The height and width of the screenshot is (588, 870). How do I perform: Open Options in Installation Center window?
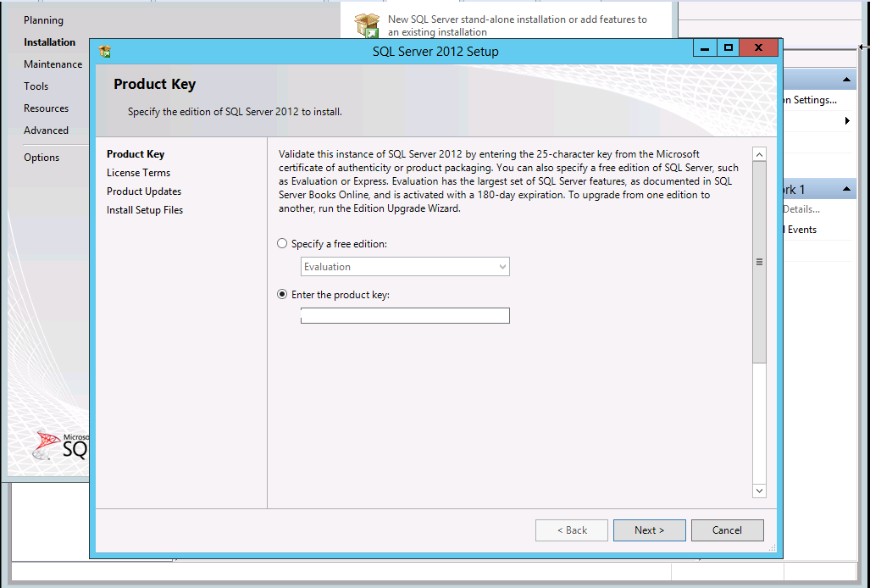tap(42, 158)
